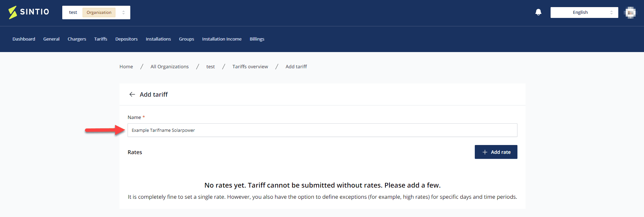This screenshot has width=644, height=217.
Task: Open the English language dropdown
Action: pyautogui.click(x=584, y=13)
